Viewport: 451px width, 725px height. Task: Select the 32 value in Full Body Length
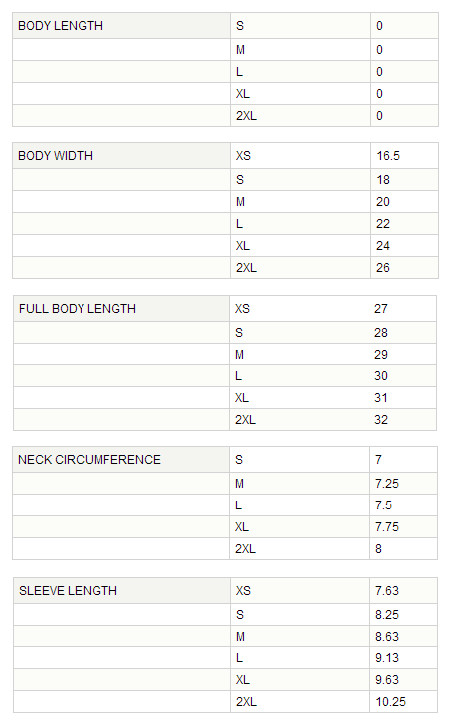point(381,420)
